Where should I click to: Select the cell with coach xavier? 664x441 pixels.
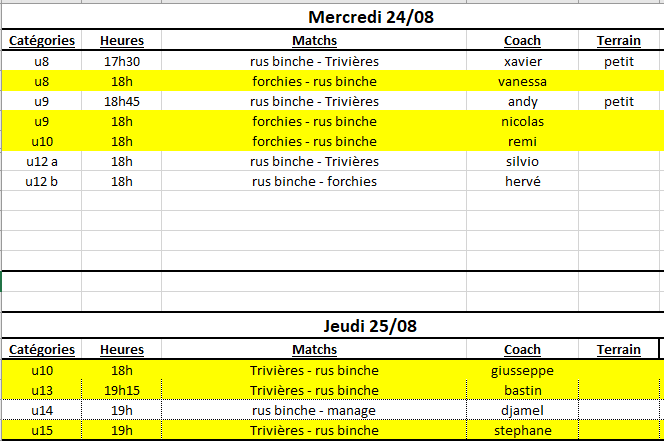click(523, 61)
